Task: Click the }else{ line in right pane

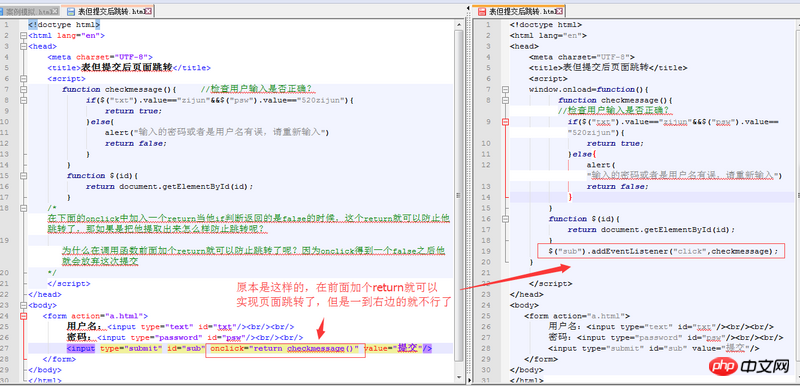Action: (x=582, y=154)
